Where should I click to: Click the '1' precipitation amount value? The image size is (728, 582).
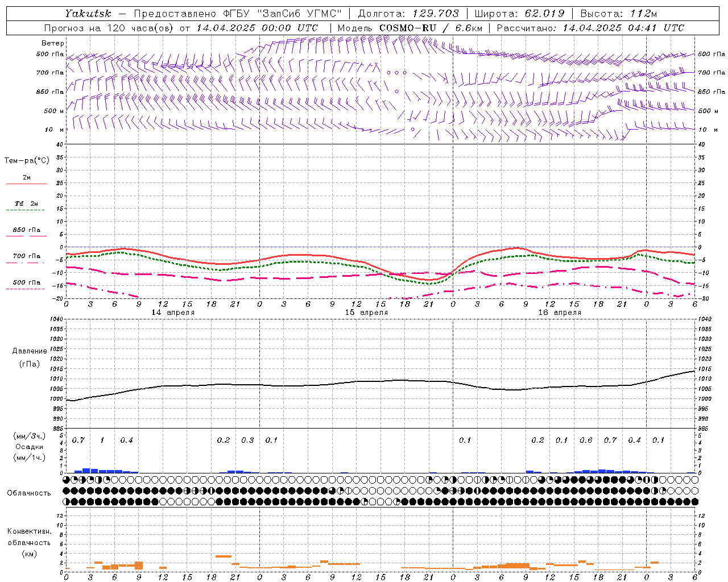point(102,440)
